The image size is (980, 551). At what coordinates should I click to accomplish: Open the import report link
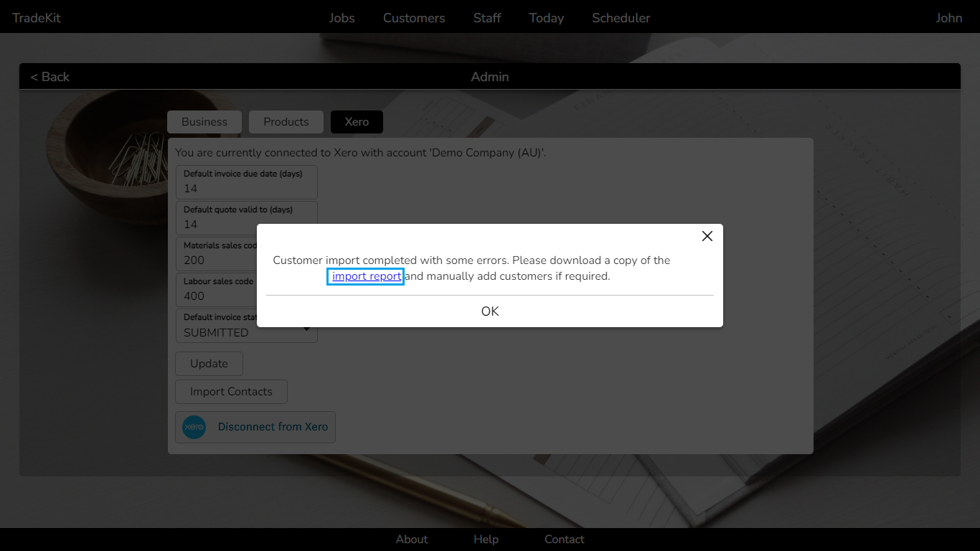point(366,276)
